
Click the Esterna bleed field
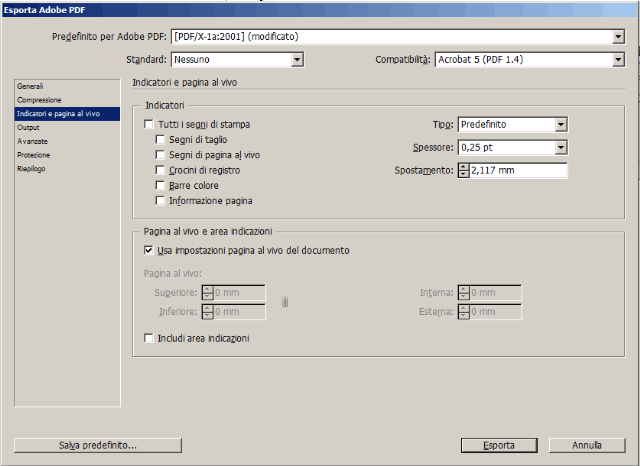point(496,312)
